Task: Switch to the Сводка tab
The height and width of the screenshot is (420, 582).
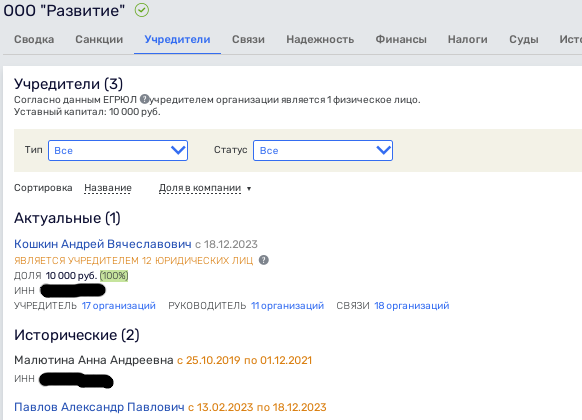Action: [x=34, y=39]
